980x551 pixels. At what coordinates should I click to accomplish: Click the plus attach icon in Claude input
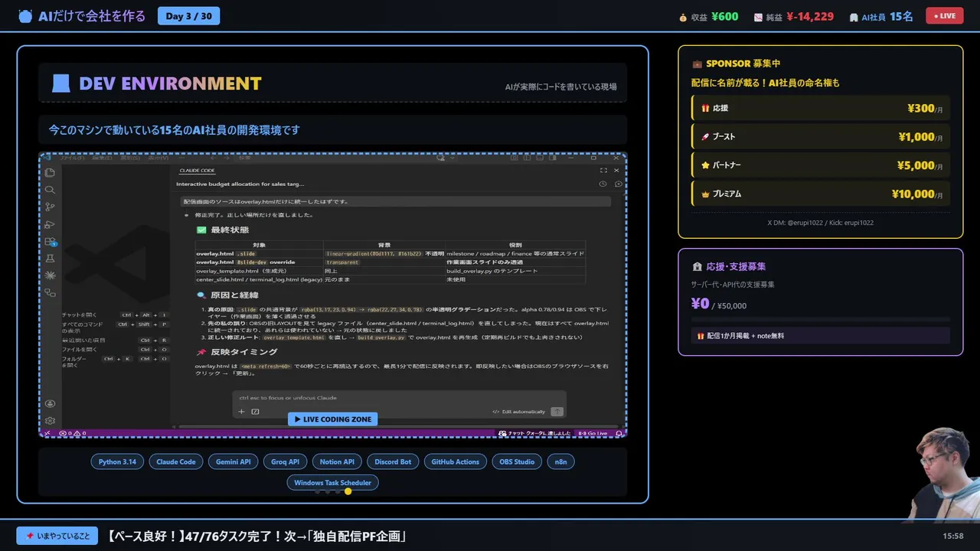point(241,412)
